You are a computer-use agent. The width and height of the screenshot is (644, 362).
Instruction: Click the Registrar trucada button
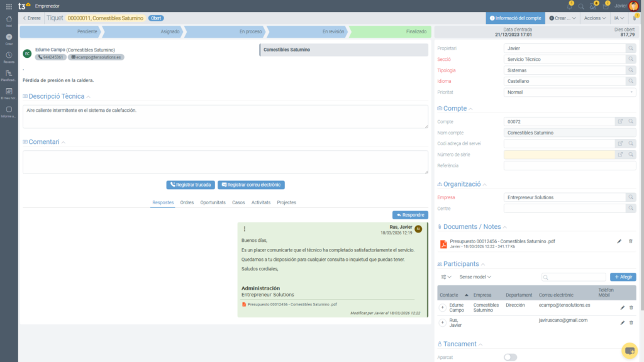pos(191,185)
